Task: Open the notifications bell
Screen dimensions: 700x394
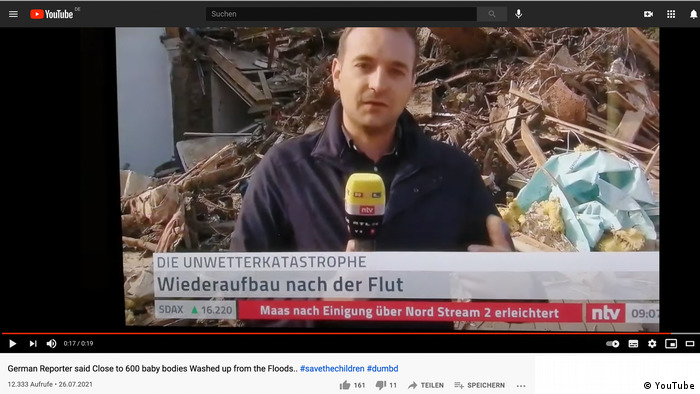Action: (x=694, y=14)
